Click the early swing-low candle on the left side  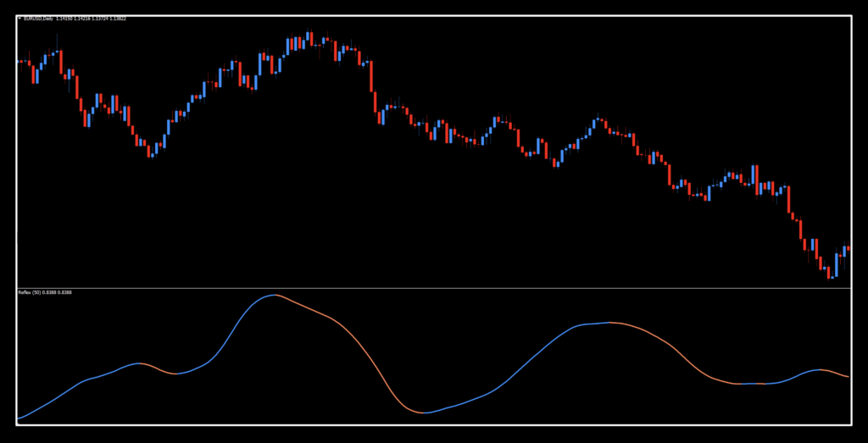point(152,152)
